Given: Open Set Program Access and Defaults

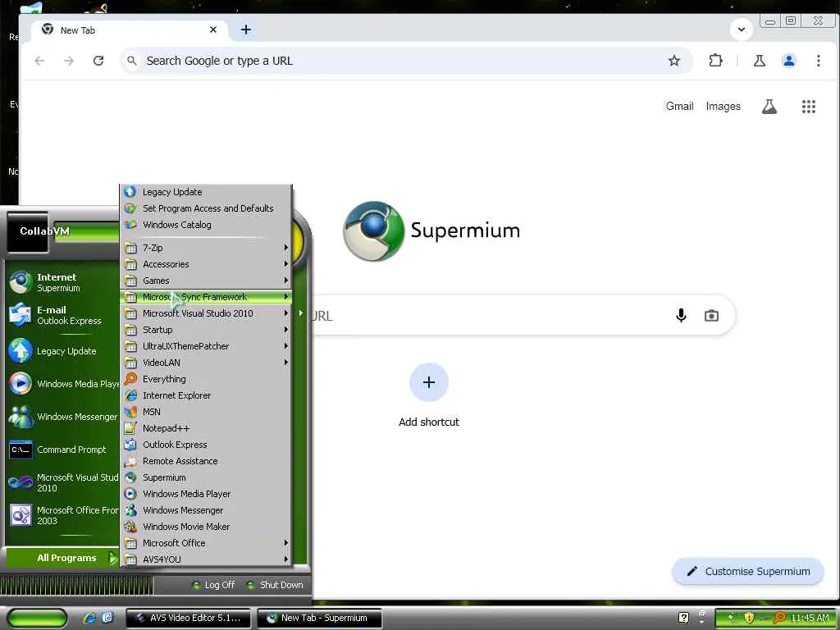Looking at the screenshot, I should click(206, 208).
